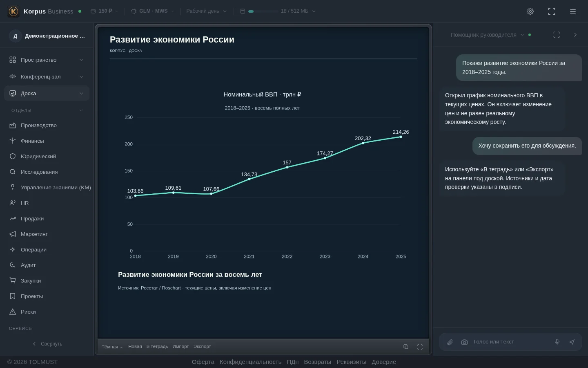Attach a file with the paperclip icon
The image size is (588, 368).
(x=450, y=342)
